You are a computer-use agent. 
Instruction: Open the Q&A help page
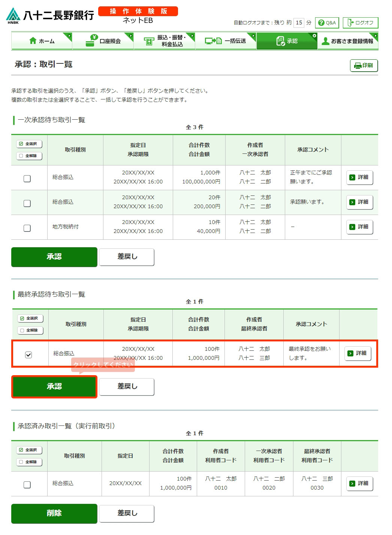point(327,23)
